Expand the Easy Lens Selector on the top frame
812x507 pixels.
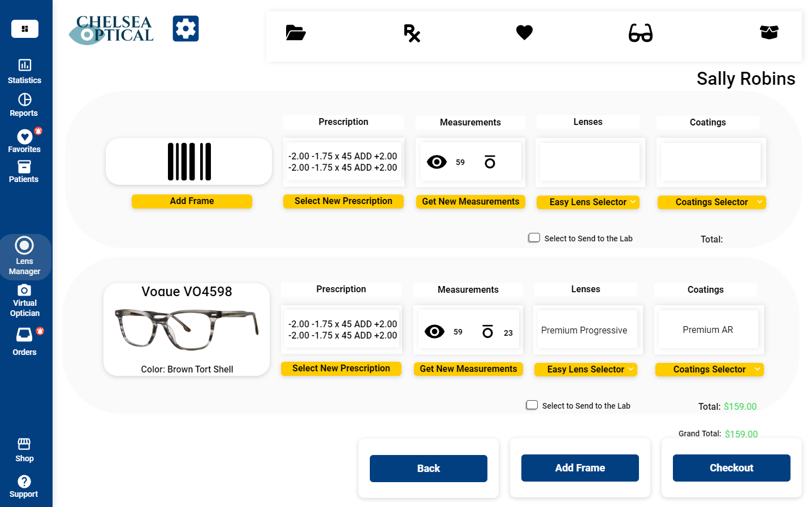588,202
